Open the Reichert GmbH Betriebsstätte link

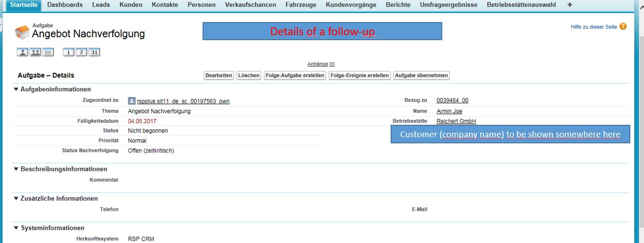(456, 121)
